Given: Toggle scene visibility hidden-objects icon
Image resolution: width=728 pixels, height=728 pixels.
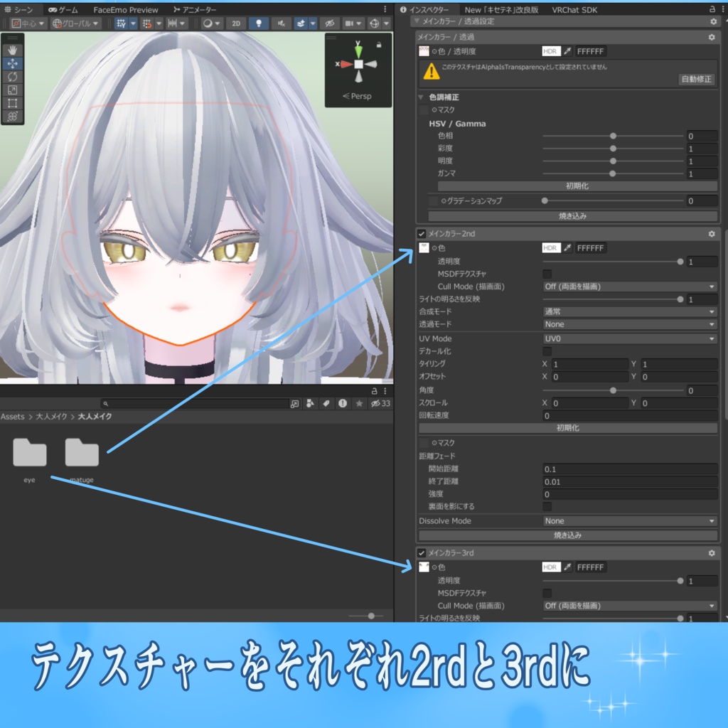Looking at the screenshot, I should [x=330, y=23].
